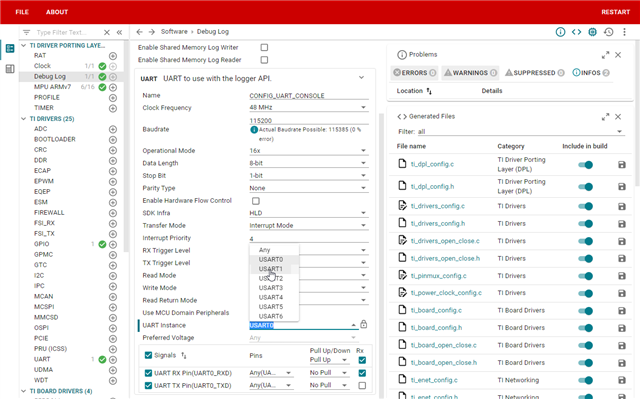Uncheck UART TX Pin(UART0_TXD) signal checkbox
The image size is (640, 399).
click(x=148, y=386)
